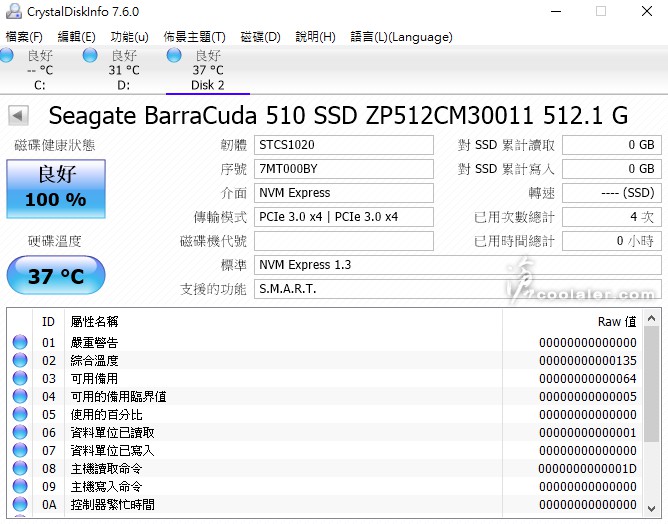Viewport: 668px width, 524px height.
Task: Click the empty 磁碟機代號 drive letter field
Action: pos(344,241)
